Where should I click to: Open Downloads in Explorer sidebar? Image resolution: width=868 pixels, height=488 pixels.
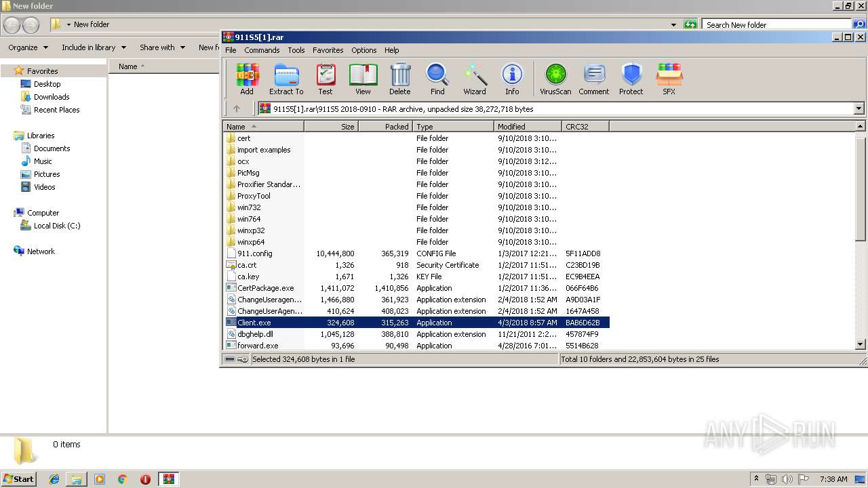point(52,97)
